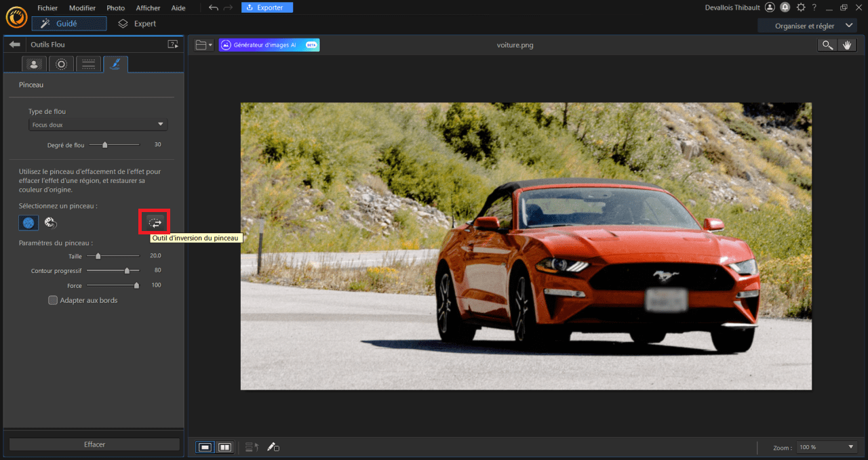Switch to Expert mode
This screenshot has height=460, width=868.
(x=137, y=24)
